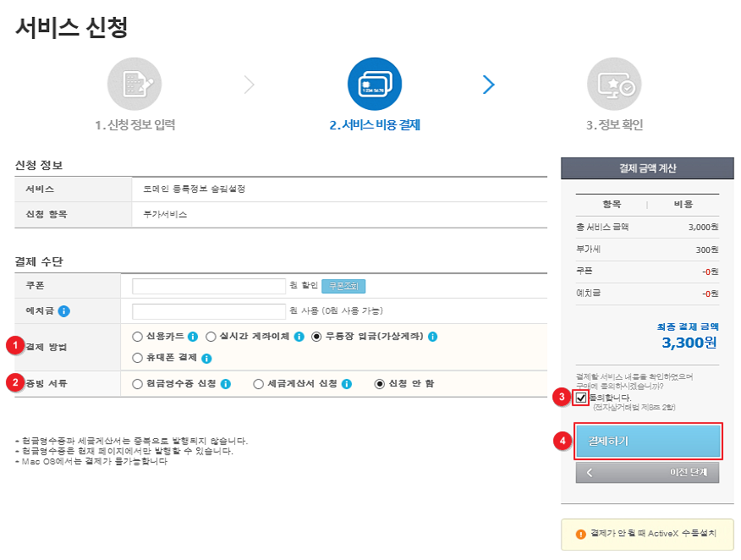Select the 신용카드 payment radio button
The height and width of the screenshot is (560, 741).
coord(138,337)
